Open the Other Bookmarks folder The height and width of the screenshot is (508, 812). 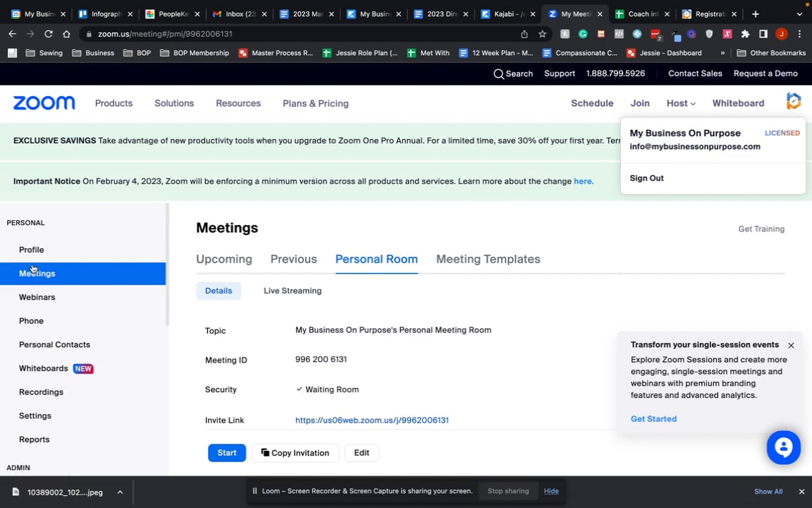[771, 53]
